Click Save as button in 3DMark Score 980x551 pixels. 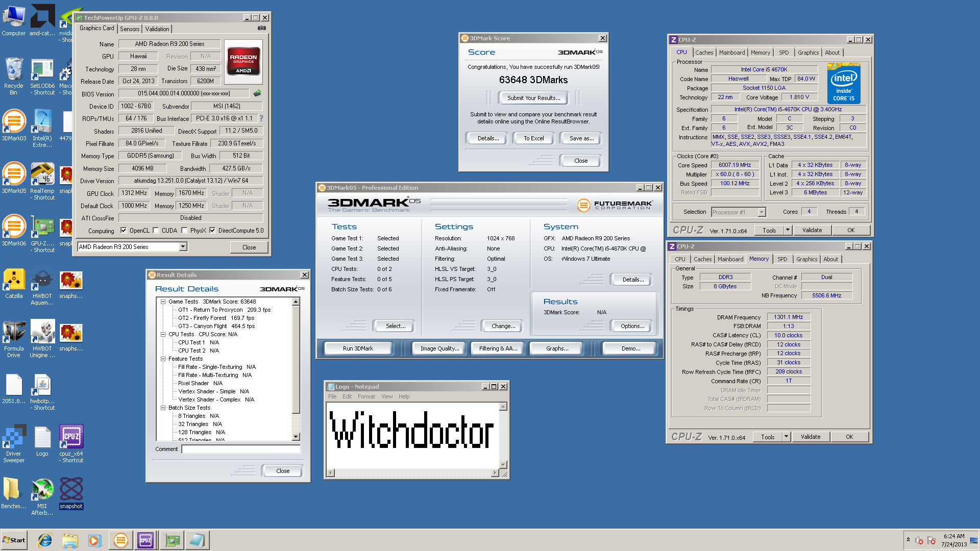(581, 138)
